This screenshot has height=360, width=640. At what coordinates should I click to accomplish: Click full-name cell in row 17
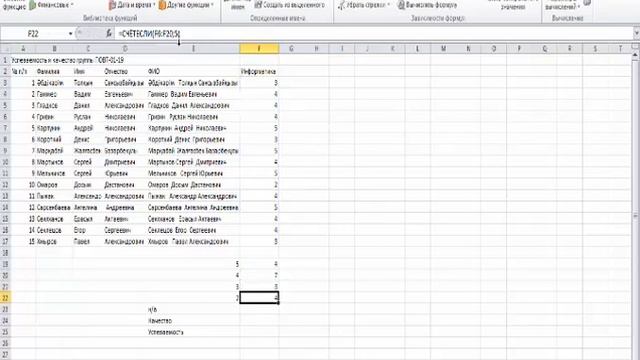point(193,241)
